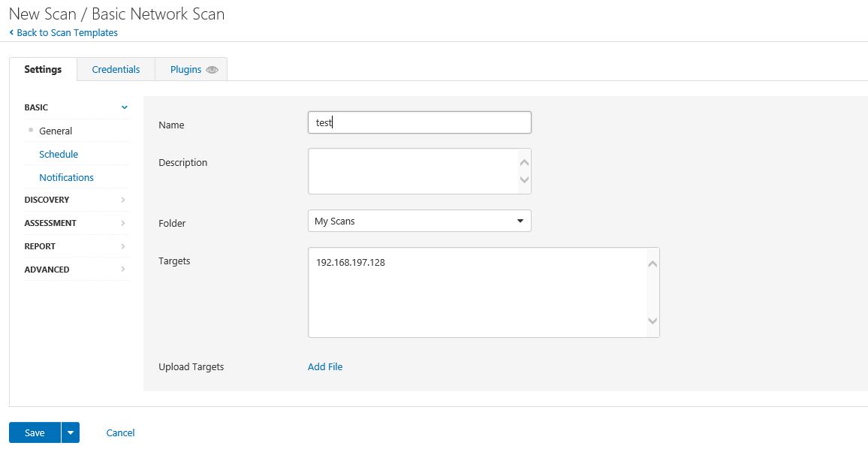Switch to the Credentials tab

[x=116, y=69]
